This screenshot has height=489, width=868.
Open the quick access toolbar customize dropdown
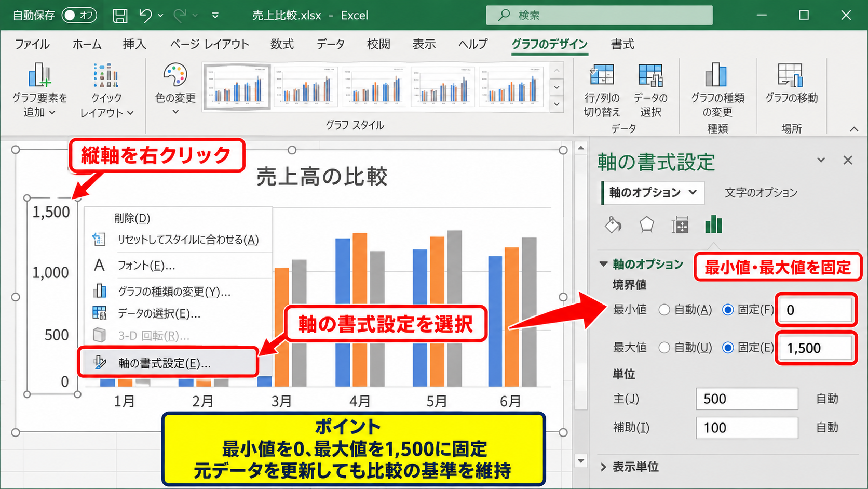click(215, 16)
